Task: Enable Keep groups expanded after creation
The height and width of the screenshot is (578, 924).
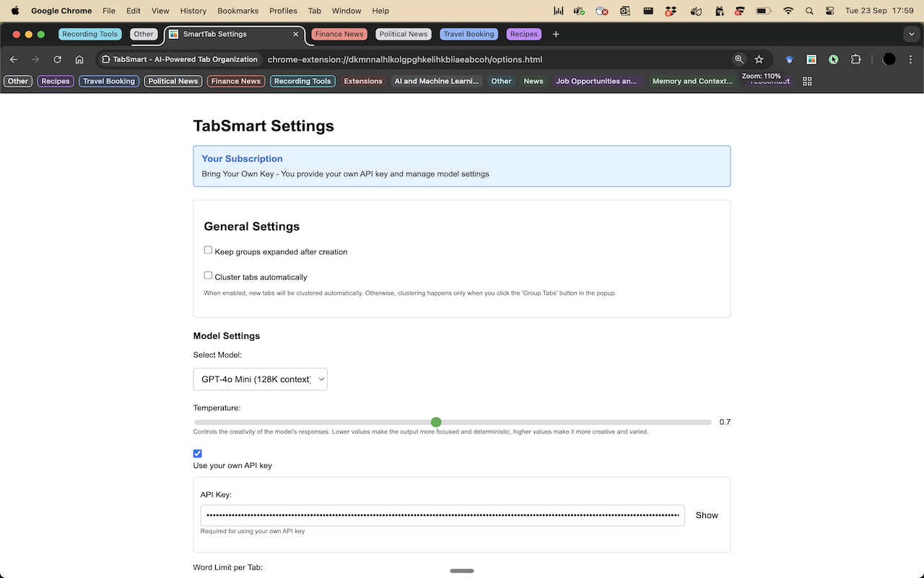Action: [x=208, y=249]
